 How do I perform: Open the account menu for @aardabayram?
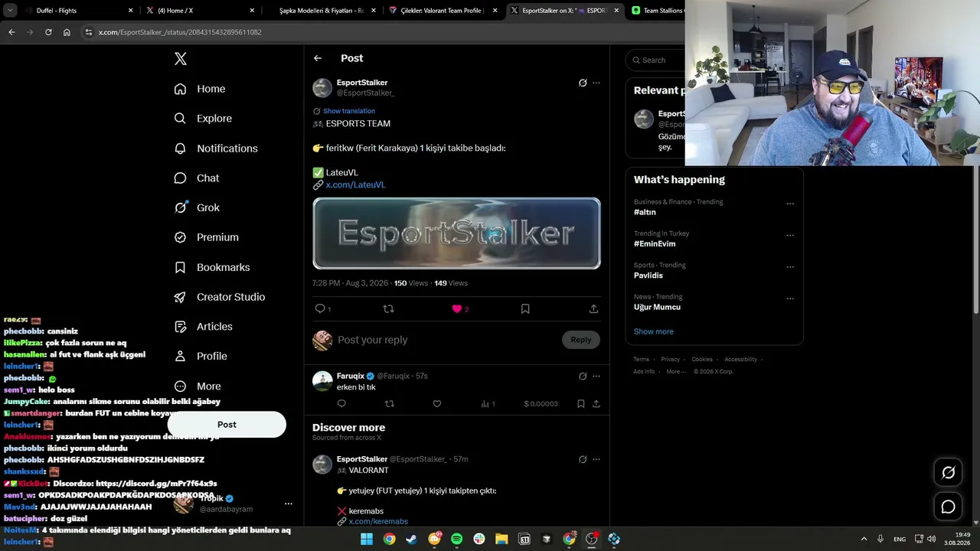289,504
